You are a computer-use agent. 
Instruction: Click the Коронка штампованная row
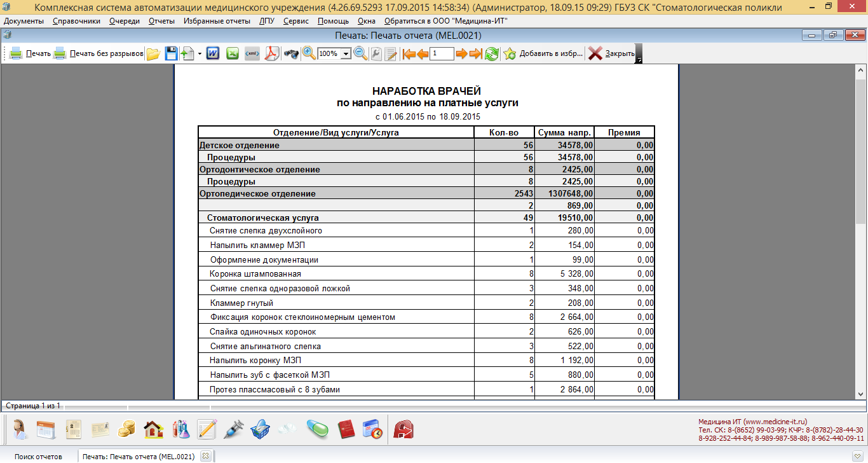tap(426, 273)
